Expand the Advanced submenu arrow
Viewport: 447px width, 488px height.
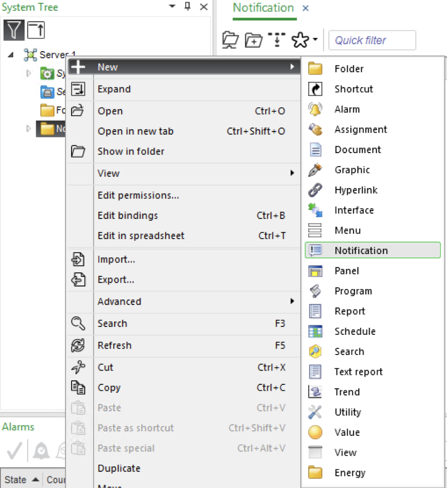292,301
